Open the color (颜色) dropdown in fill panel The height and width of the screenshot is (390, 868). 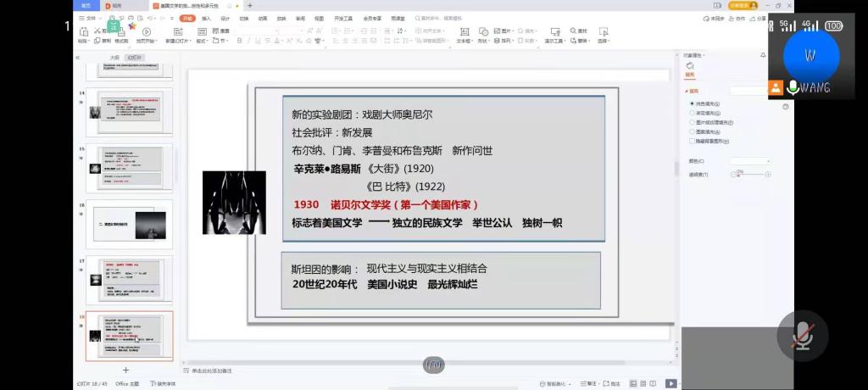pyautogui.click(x=751, y=160)
